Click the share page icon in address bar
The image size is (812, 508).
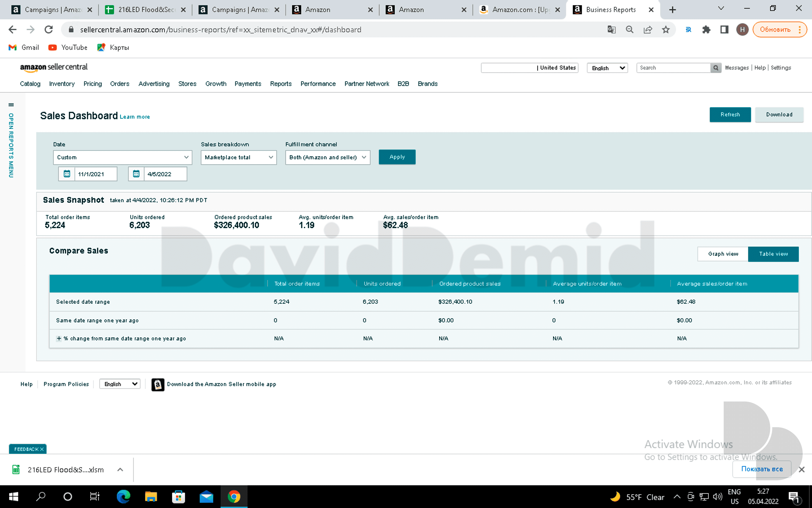[648, 30]
